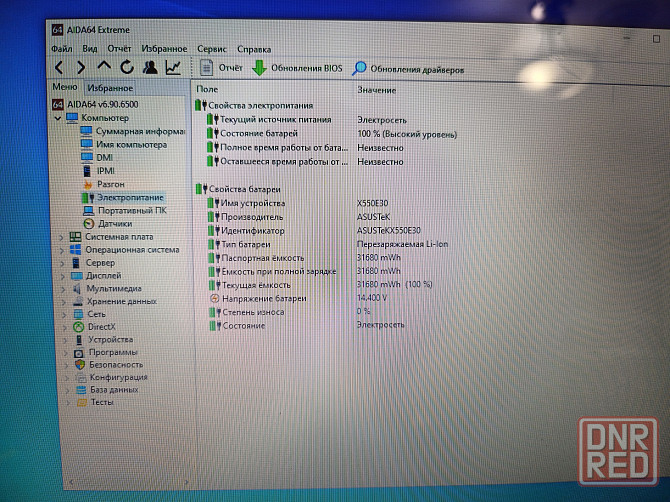Open the Вид menu
Screen dimensions: 670x502
[90, 49]
